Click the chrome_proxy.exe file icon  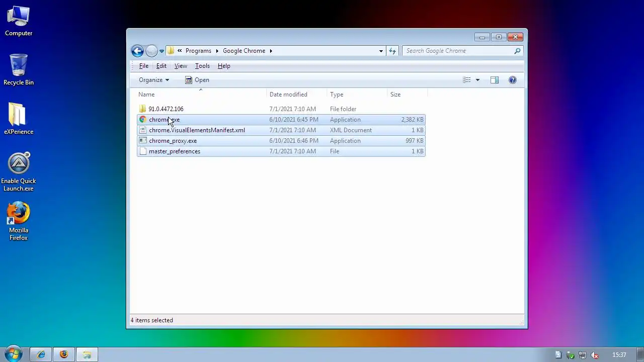143,141
